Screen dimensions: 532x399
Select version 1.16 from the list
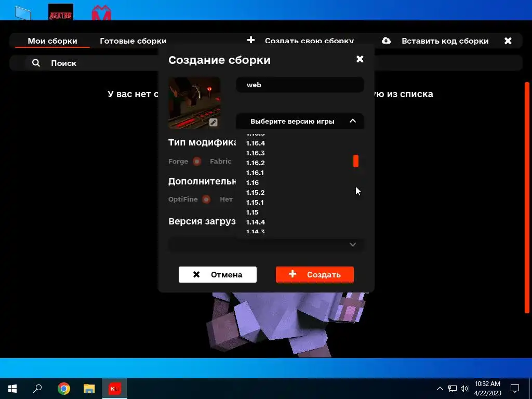252,182
